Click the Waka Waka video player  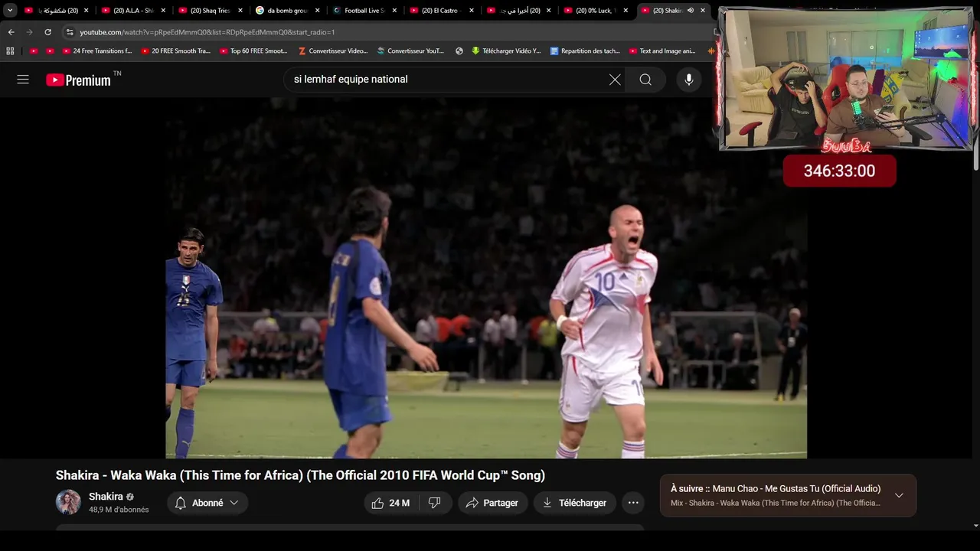tap(486, 278)
